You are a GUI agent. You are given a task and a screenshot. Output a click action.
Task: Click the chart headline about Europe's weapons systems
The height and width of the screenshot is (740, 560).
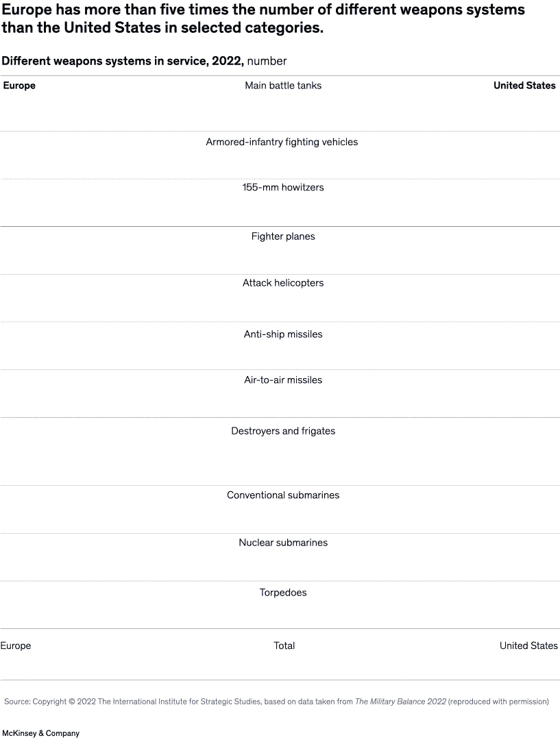[x=263, y=19]
